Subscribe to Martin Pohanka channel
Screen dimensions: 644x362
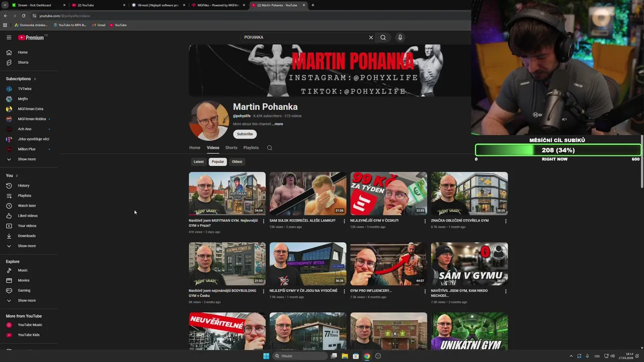click(245, 134)
